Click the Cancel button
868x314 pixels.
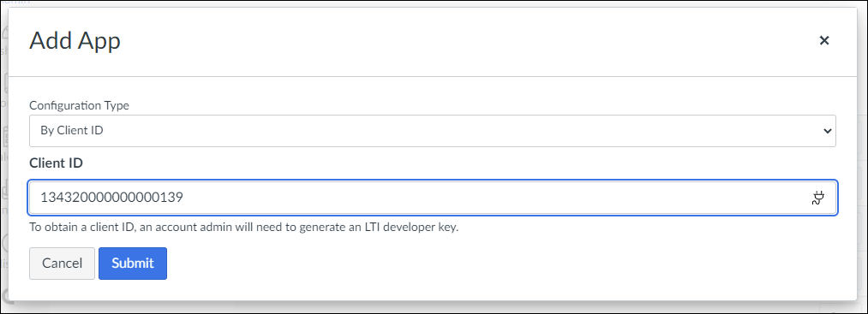(x=62, y=264)
